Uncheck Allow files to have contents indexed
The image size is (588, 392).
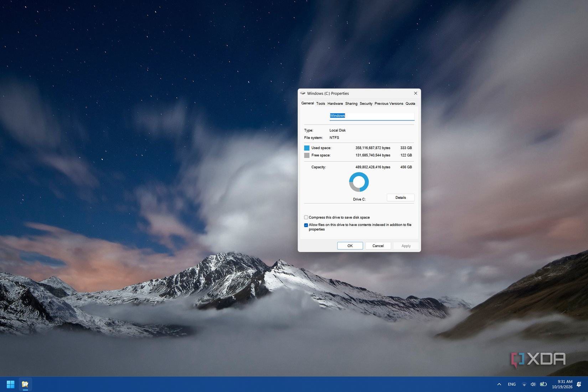click(306, 225)
